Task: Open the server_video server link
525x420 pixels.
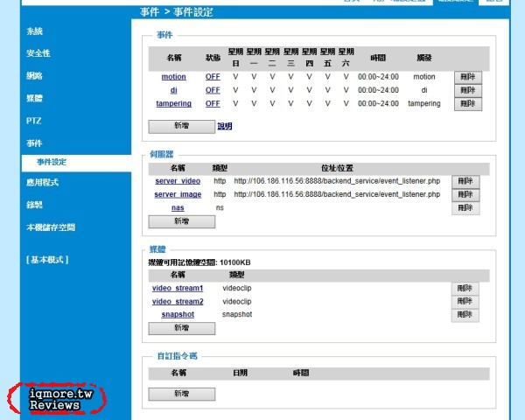Action: (x=178, y=181)
